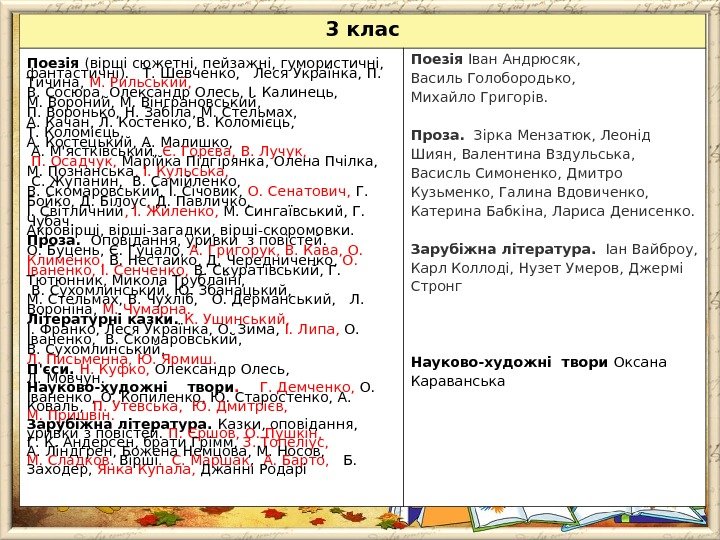Select the name "Карл Коллоді"
This screenshot has height=540, width=720.
461,268
